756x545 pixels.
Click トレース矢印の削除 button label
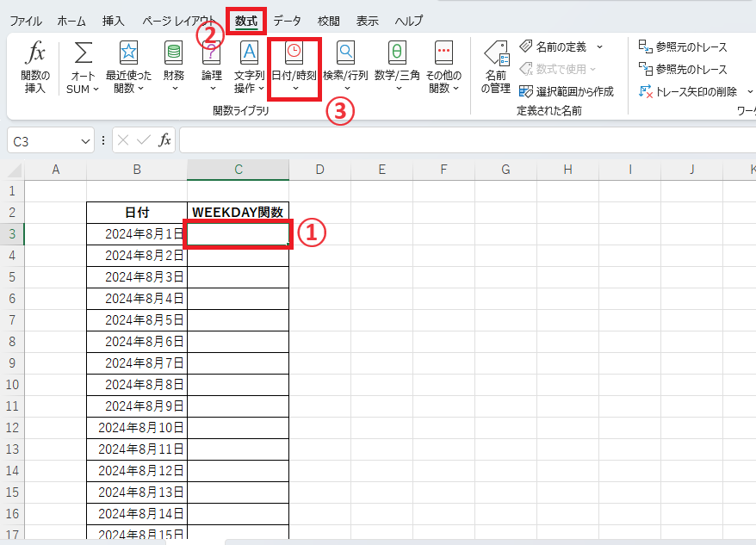tap(697, 91)
